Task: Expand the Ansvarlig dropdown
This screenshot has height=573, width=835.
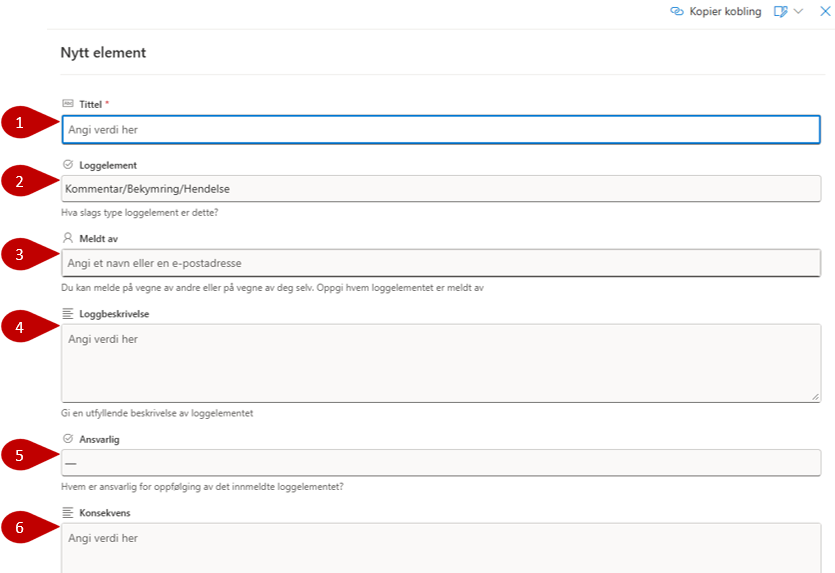Action: coord(441,463)
